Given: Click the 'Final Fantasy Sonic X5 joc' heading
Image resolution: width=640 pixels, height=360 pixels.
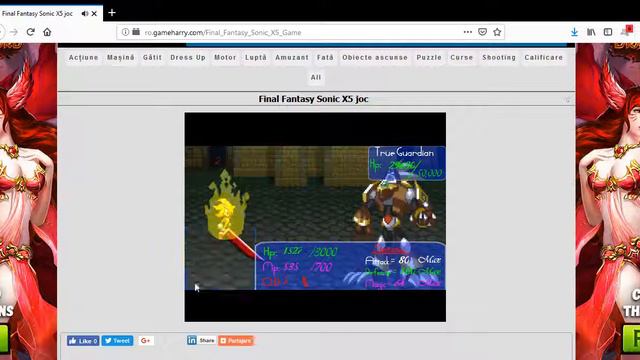Looking at the screenshot, I should [313, 99].
